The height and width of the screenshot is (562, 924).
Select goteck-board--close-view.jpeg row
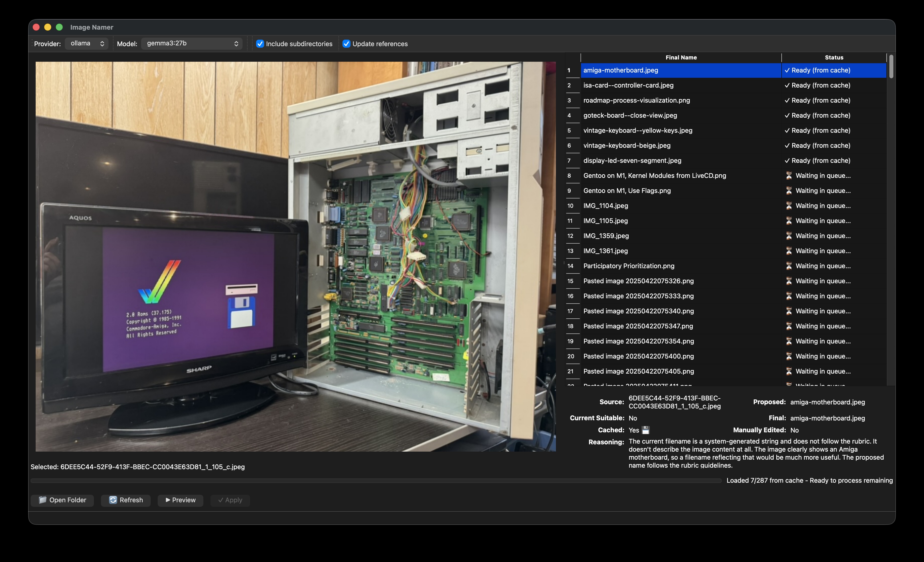[726, 115]
